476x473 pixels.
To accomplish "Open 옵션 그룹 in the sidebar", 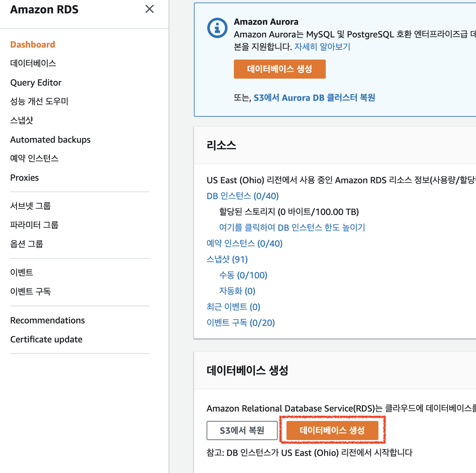I will click(27, 244).
